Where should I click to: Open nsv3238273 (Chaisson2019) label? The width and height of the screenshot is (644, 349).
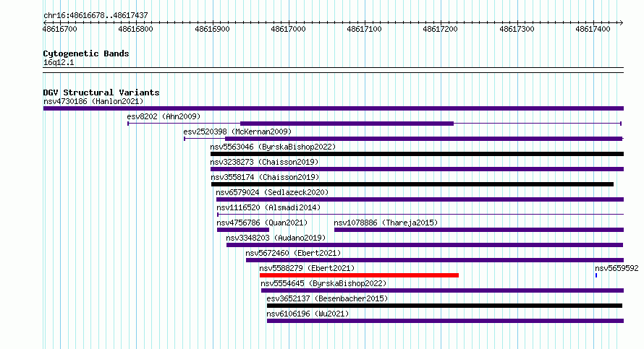(264, 162)
